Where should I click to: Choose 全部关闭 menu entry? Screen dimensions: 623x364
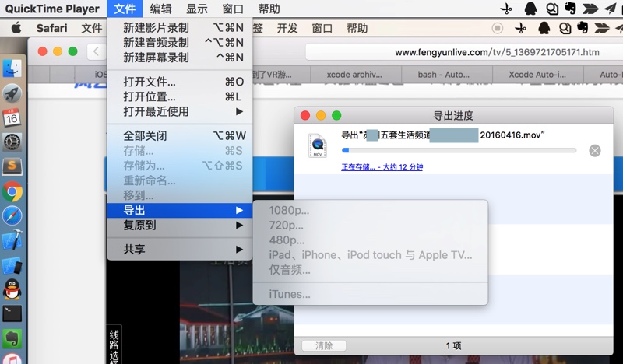(x=180, y=136)
